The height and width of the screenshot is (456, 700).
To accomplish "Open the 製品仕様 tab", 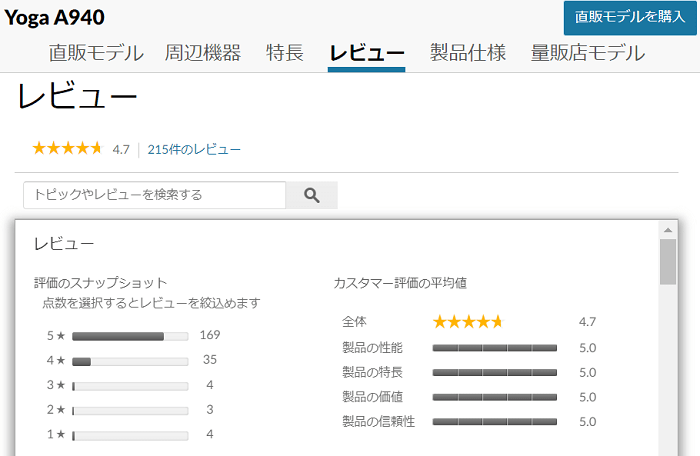I will (x=468, y=53).
